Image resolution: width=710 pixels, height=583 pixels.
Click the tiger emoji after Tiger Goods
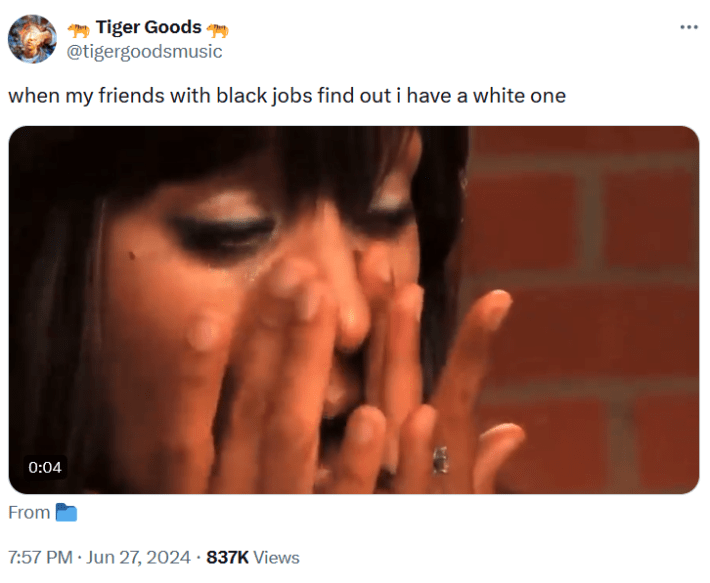coord(218,30)
